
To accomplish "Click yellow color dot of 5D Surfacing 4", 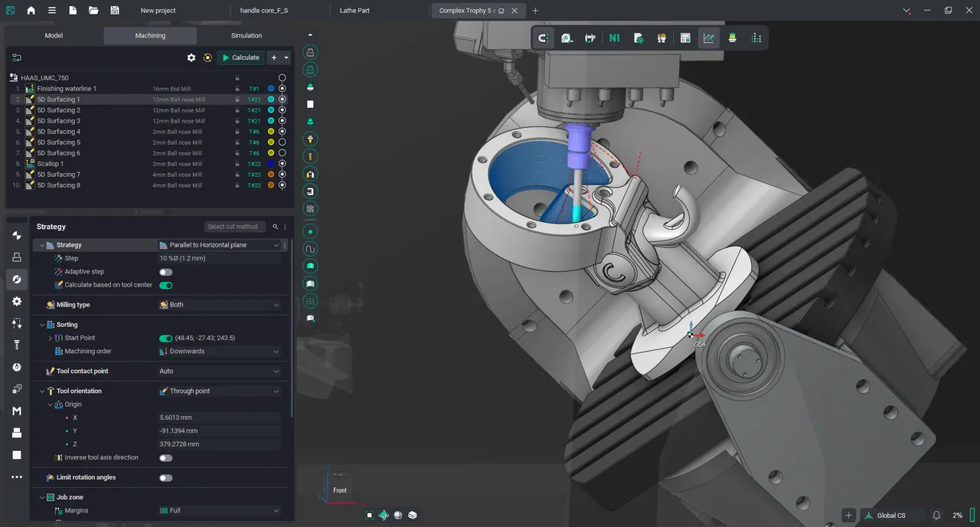I will tap(271, 132).
